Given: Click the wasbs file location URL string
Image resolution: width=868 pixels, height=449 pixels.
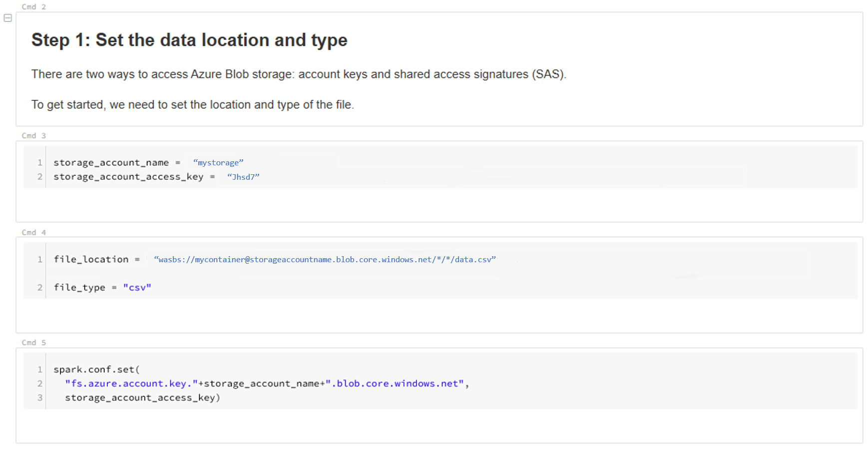Looking at the screenshot, I should tap(325, 260).
